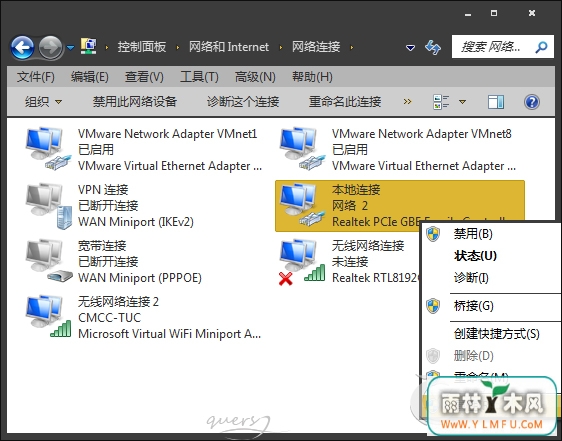Click the network folder icon in address bar
The width and height of the screenshot is (562, 441).
tap(88, 46)
